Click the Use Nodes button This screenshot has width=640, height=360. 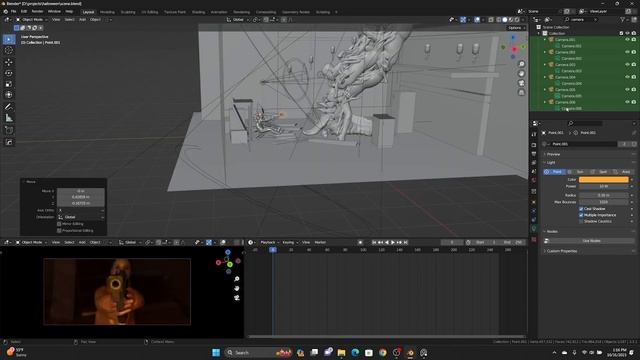click(x=591, y=241)
